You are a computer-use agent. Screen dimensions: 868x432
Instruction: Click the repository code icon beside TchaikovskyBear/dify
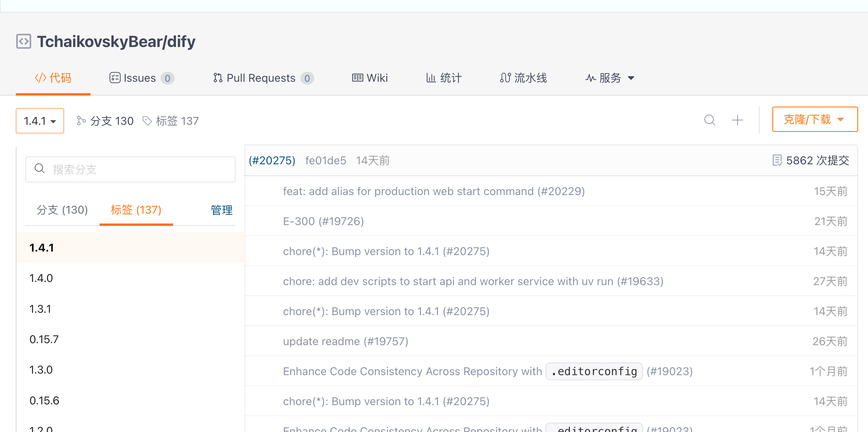point(24,41)
